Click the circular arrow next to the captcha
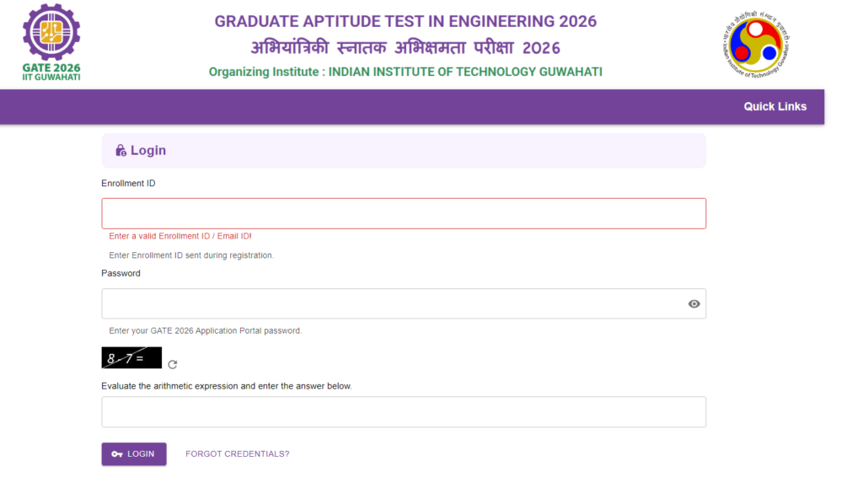Screen dimensions: 863x504 (x=172, y=365)
